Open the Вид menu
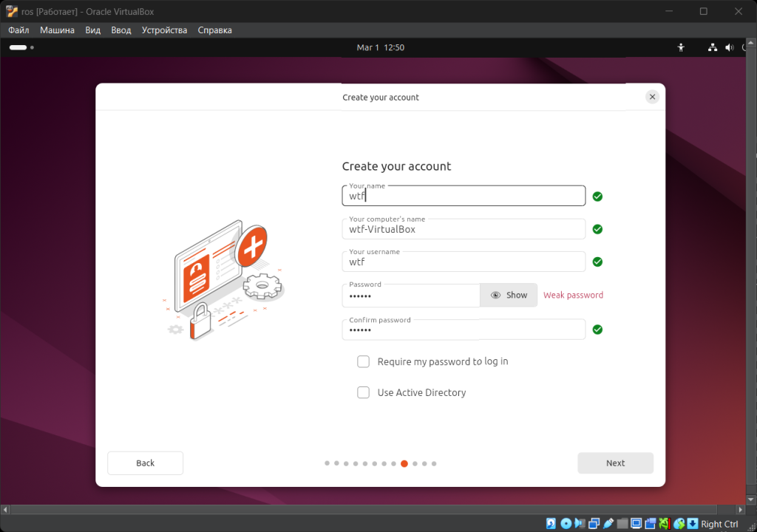Viewport: 757px width, 532px height. tap(92, 30)
